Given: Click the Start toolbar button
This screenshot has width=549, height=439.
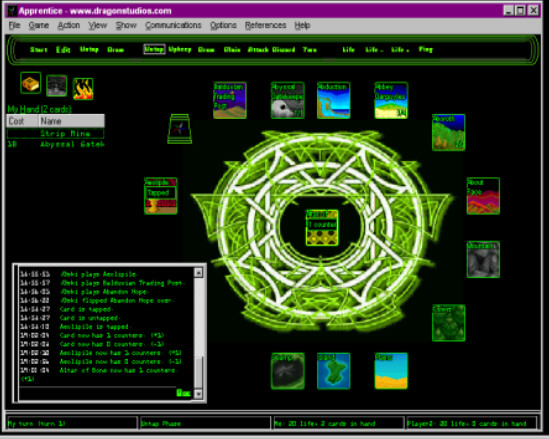Looking at the screenshot, I should [39, 50].
